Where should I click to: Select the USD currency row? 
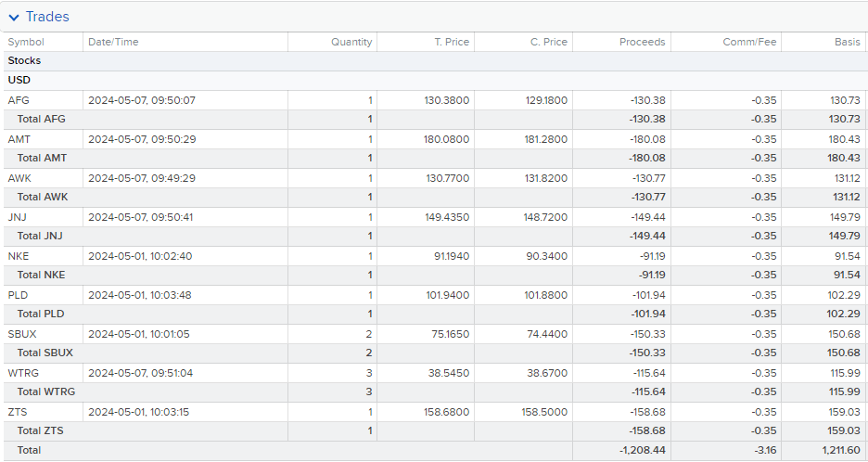point(434,81)
